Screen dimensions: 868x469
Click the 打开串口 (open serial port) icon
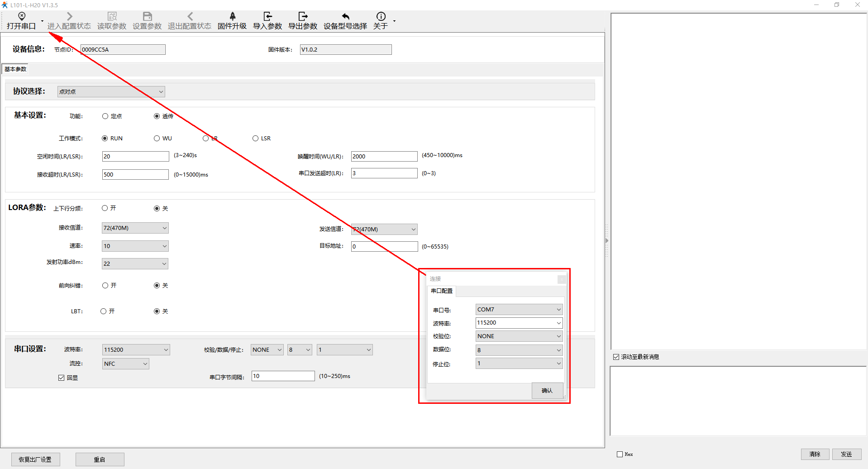point(21,17)
